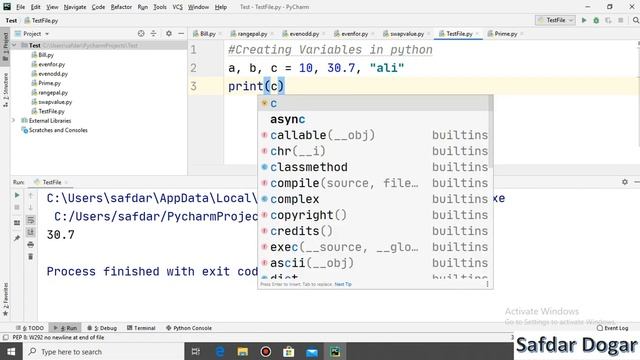Open the Structure side tool window
The width and height of the screenshot is (640, 360).
point(5,90)
